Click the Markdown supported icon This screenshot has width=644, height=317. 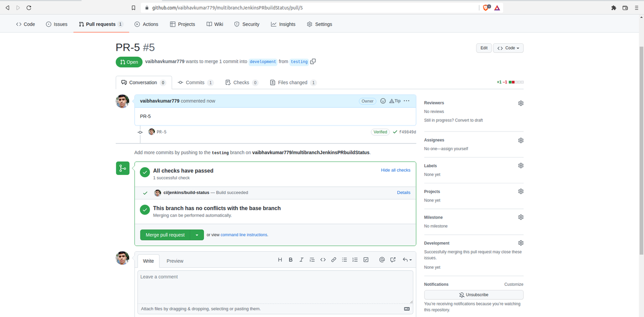[407, 309]
